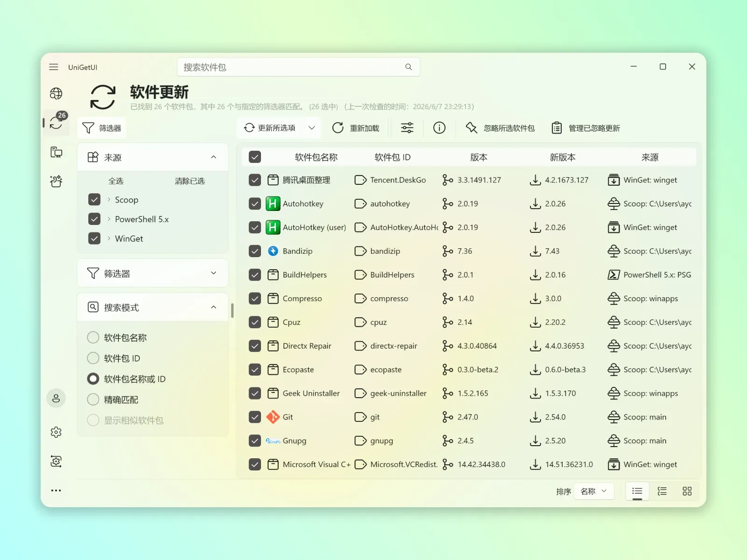
Task: Click the side panel splitter handle
Action: click(232, 310)
